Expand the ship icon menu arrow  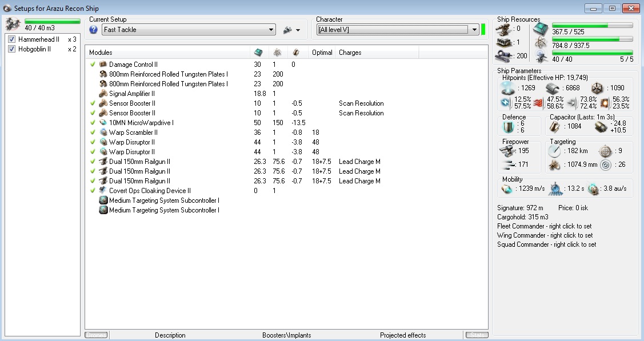(298, 30)
